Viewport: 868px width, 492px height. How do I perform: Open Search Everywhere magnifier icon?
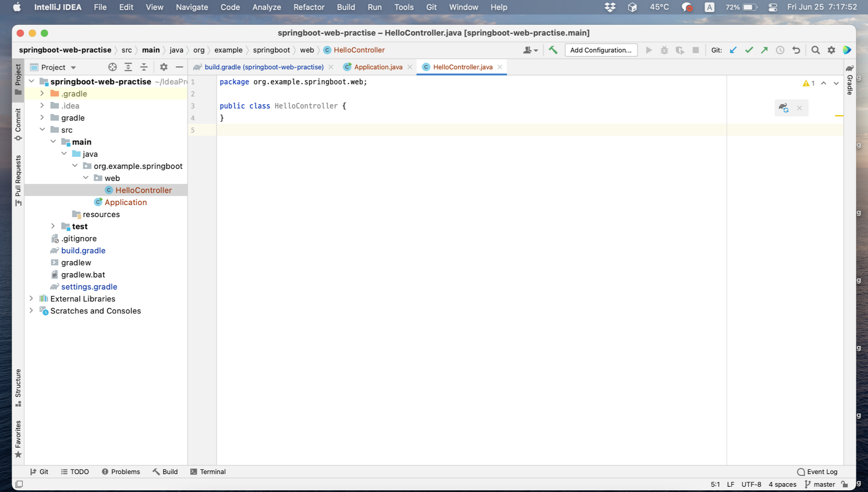(x=815, y=50)
